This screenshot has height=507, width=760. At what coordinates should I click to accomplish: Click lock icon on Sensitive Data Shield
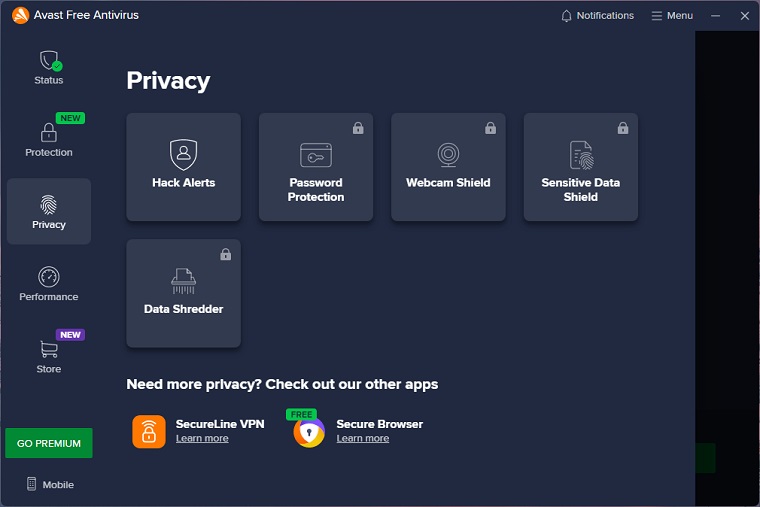point(623,128)
